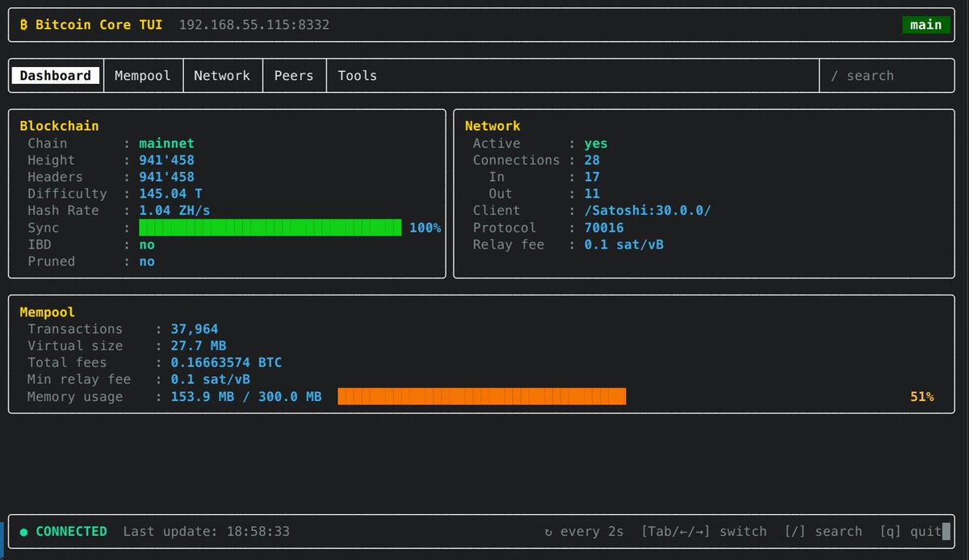Switch to the Mempool tab
The height and width of the screenshot is (560, 969).
pyautogui.click(x=143, y=76)
